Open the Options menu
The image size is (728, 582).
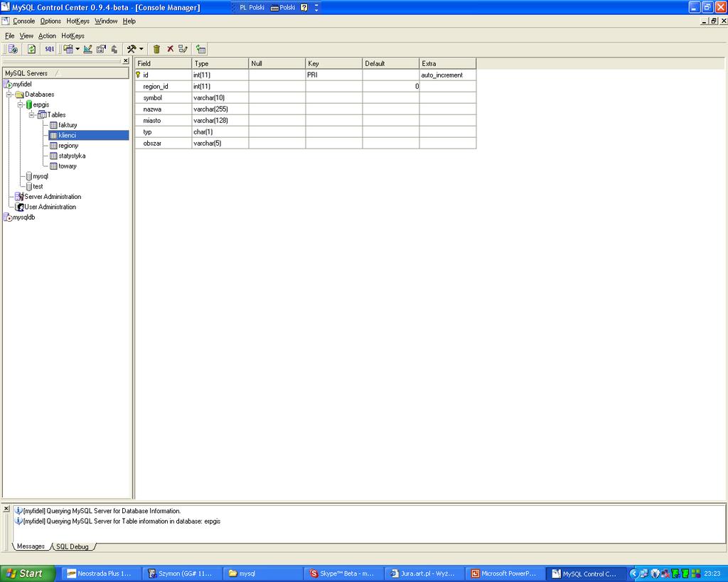(x=50, y=21)
